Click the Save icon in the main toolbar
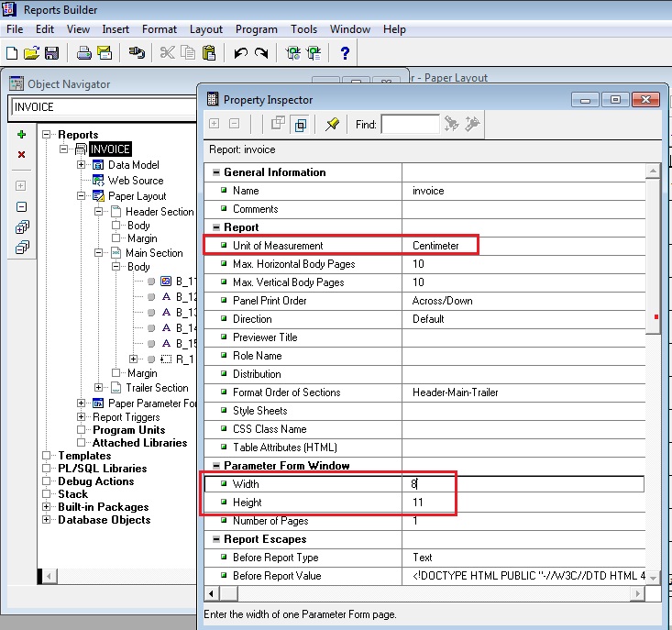The width and height of the screenshot is (672, 630). (x=51, y=53)
